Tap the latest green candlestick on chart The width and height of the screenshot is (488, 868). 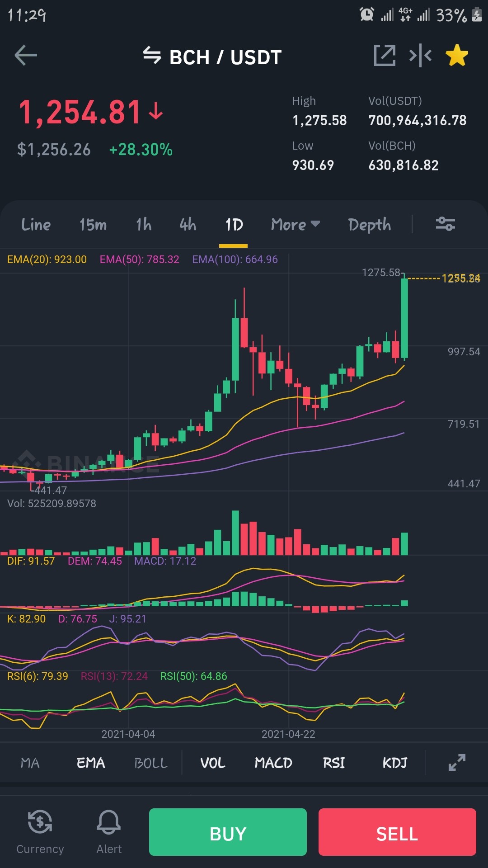click(404, 318)
